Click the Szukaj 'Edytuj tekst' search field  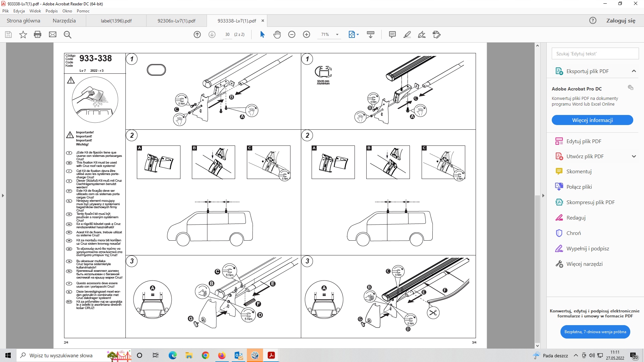coord(595,54)
